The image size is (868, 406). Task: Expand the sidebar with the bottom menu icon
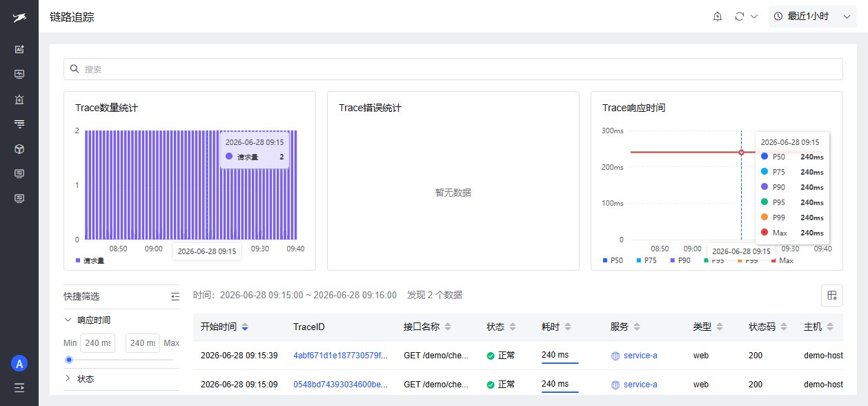[x=19, y=387]
